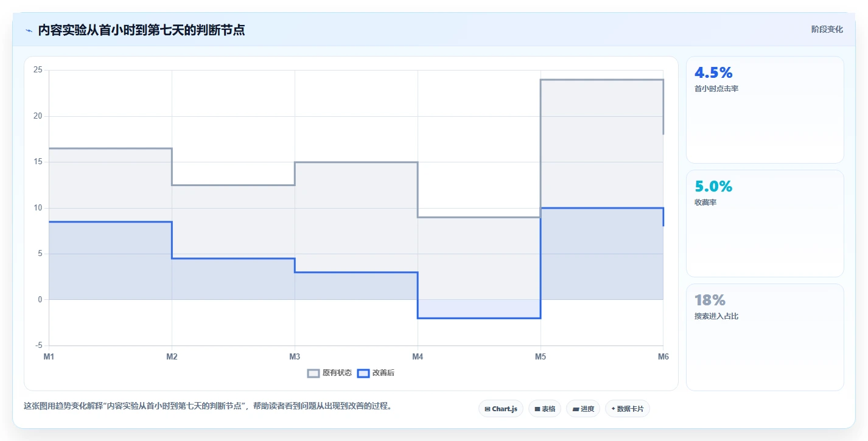The image size is (868, 441).
Task: Click the blue 改善后 legend swatch
Action: click(x=363, y=373)
